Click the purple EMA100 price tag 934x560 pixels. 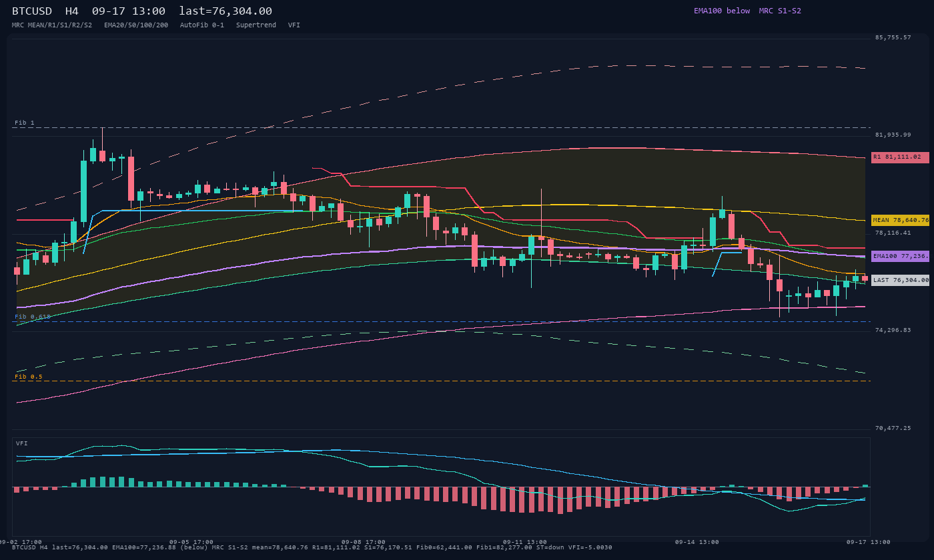pos(900,256)
